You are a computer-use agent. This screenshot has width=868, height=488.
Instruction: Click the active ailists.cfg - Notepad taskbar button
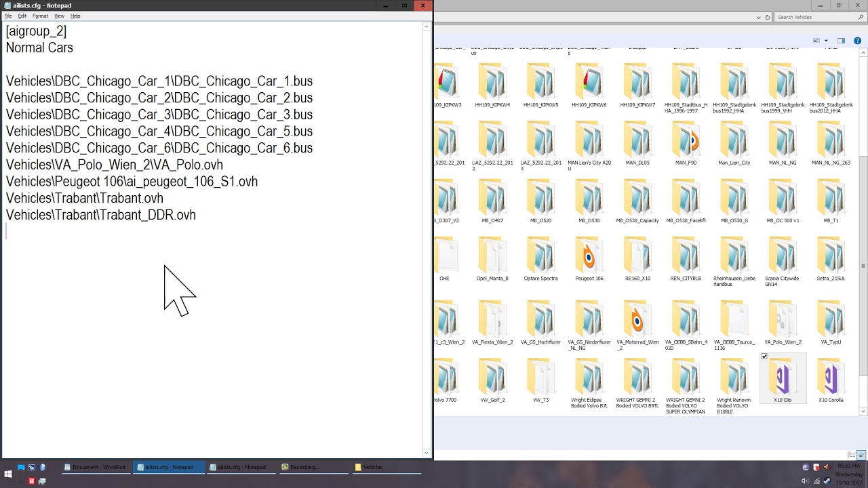pyautogui.click(x=169, y=467)
